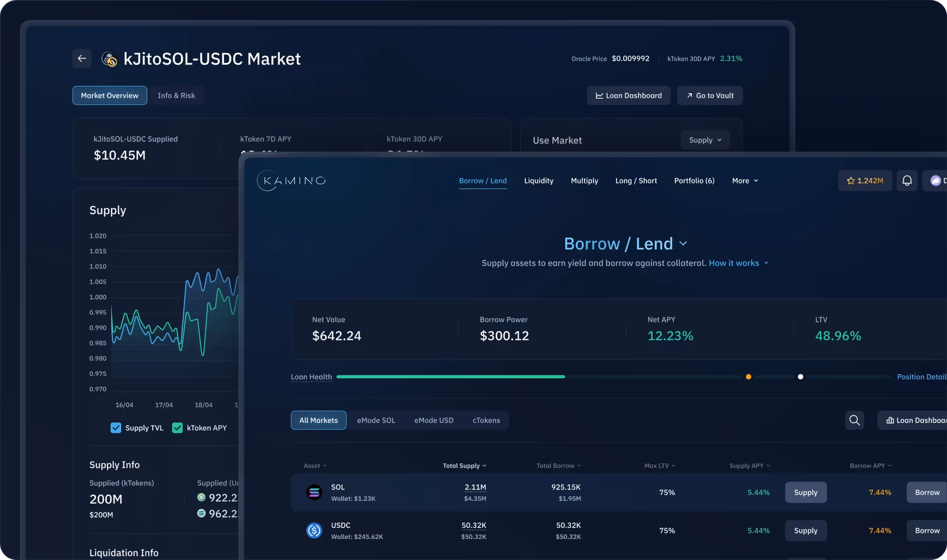
Task: Click the LTV value 48.96%
Action: (838, 336)
